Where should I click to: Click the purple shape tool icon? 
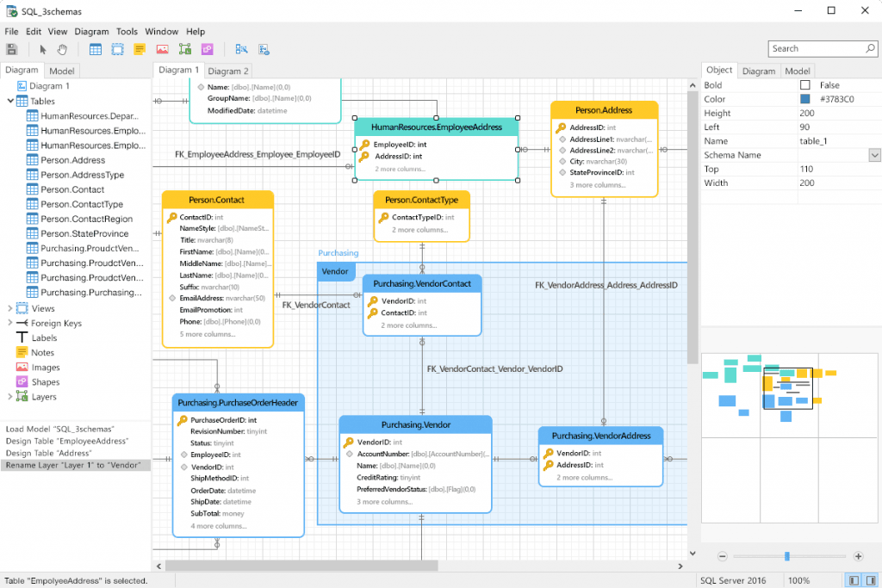pos(207,49)
